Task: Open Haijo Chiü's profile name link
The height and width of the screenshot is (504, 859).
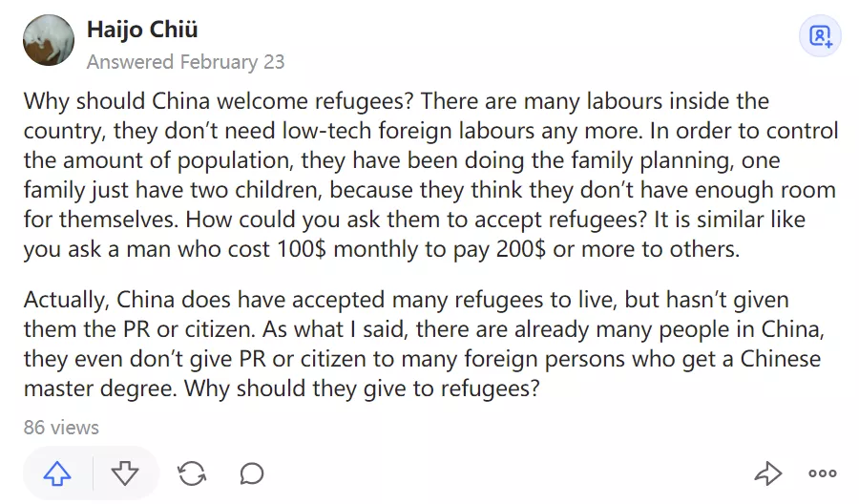Action: pos(143,29)
